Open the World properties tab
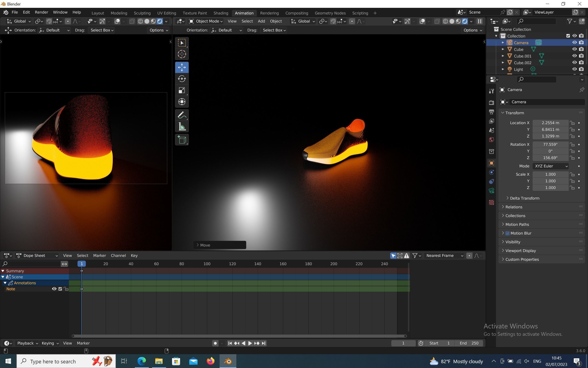This screenshot has width=588, height=368. pos(491,140)
